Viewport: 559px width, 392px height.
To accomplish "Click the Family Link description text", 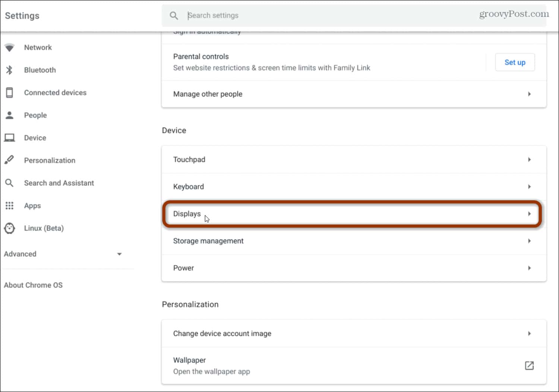I will click(271, 68).
